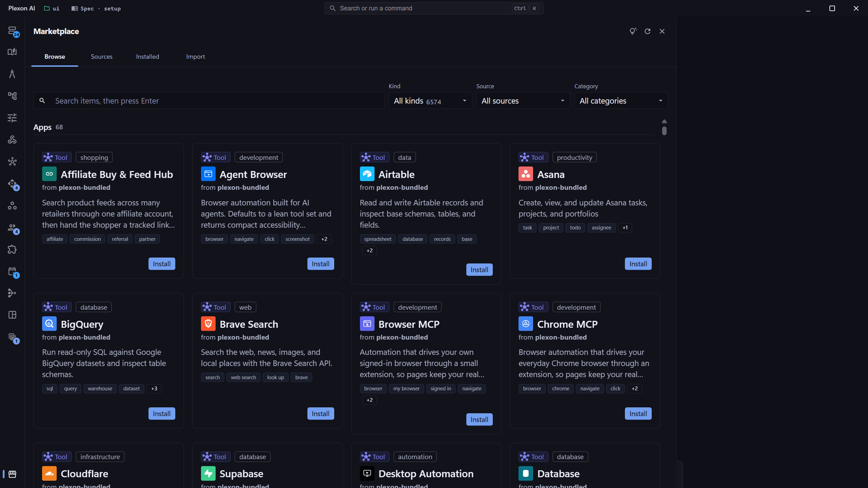Image resolution: width=868 pixels, height=488 pixels.
Task: Open the stacked tables icon with badge 1
Action: pos(13,337)
